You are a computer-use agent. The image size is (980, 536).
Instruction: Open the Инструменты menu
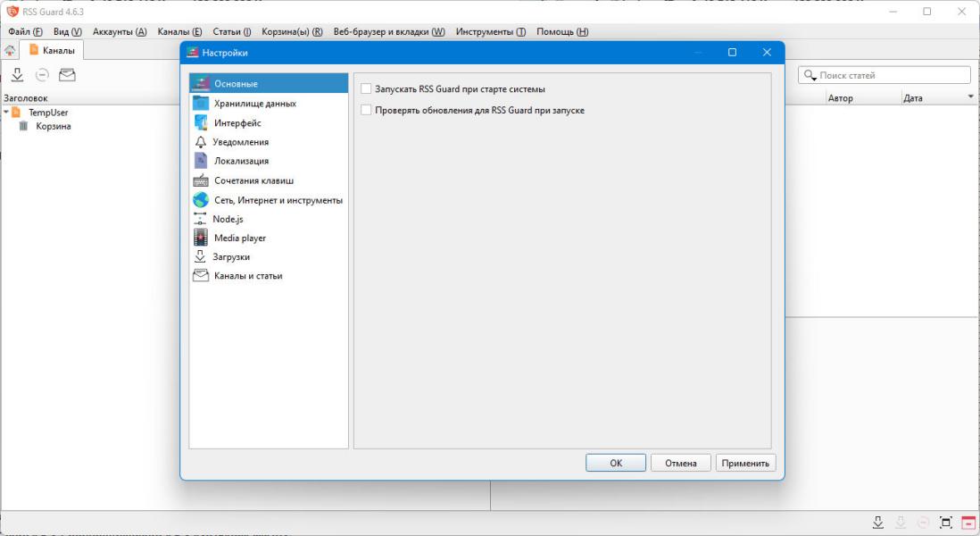[491, 31]
